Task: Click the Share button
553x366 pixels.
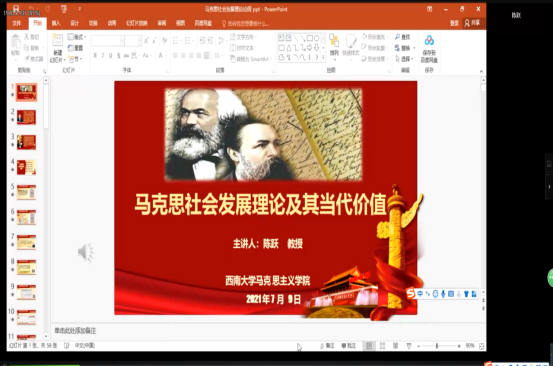Action: tap(472, 23)
